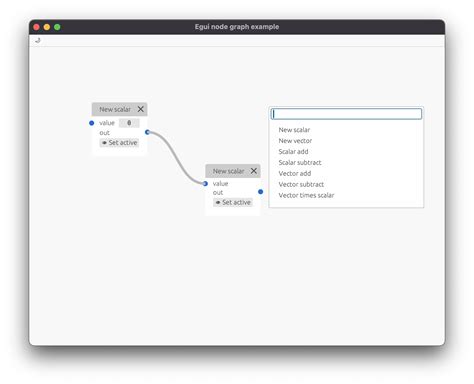
Task: Click the yellow minimize window button
Action: (47, 27)
